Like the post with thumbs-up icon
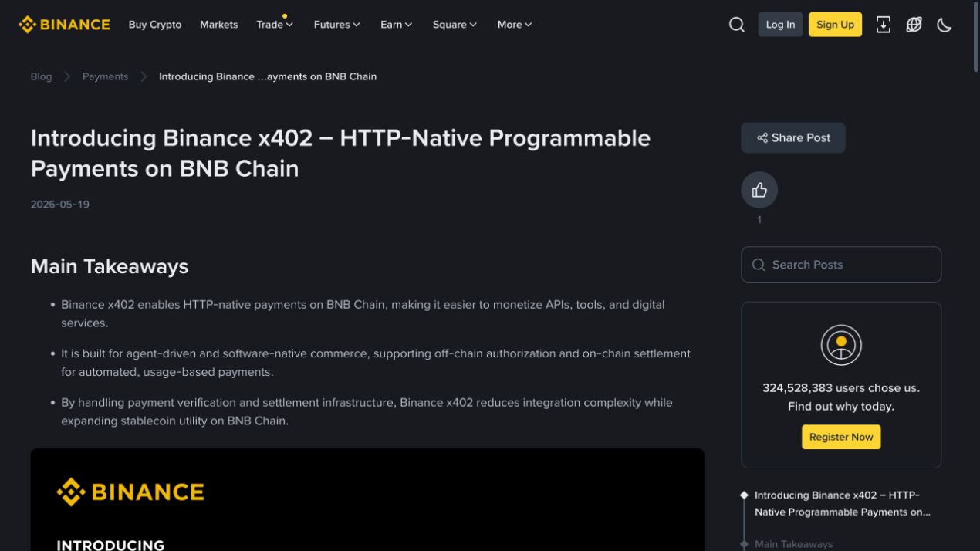980x551 pixels. coord(759,190)
